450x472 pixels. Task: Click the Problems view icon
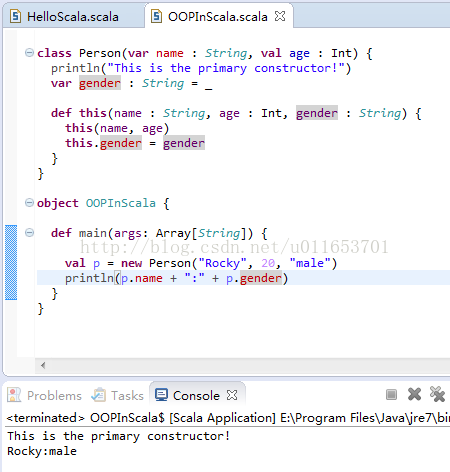[14, 395]
